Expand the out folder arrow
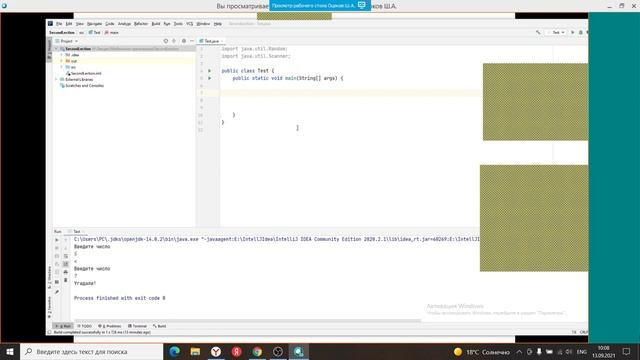Screen dimensions: 640x360 (62, 61)
